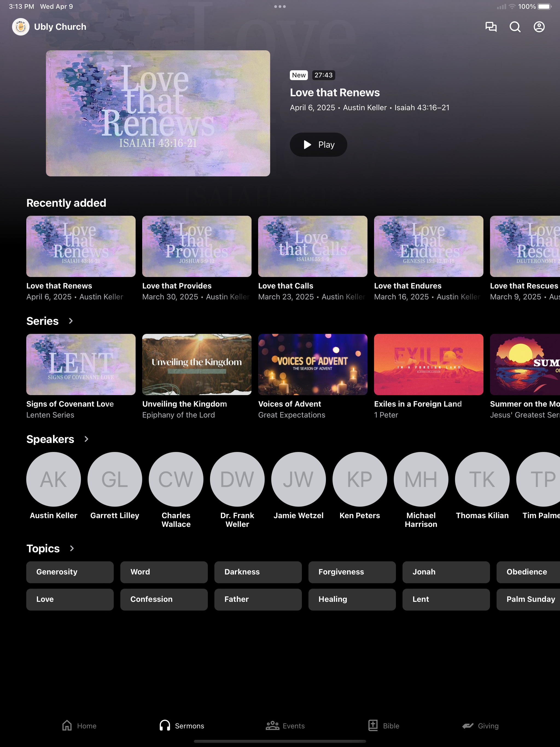Choose the Lent topic

446,599
